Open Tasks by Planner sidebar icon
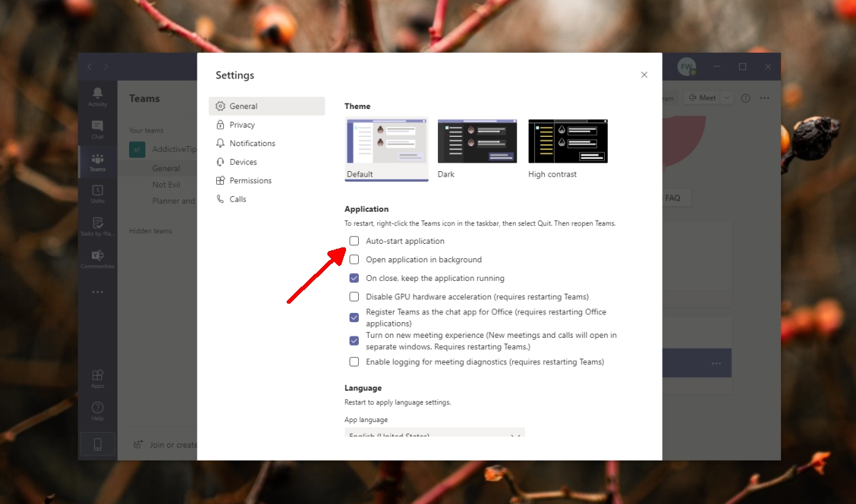The height and width of the screenshot is (504, 856). tap(98, 227)
